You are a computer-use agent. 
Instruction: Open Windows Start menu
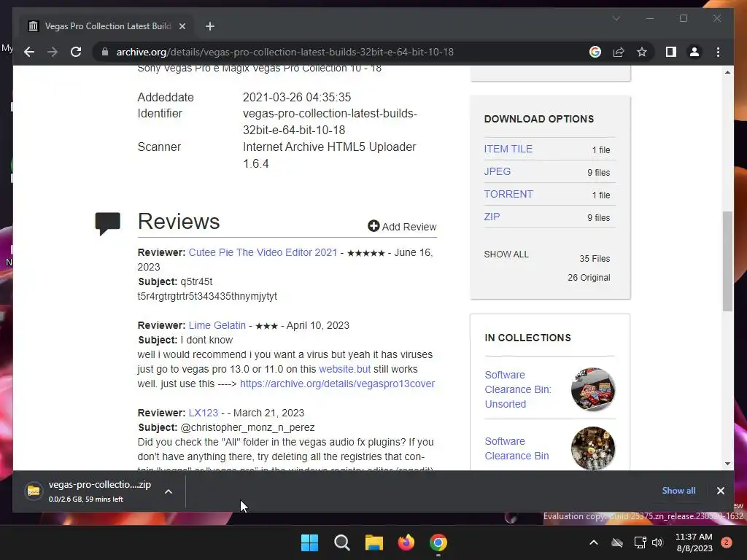[309, 542]
